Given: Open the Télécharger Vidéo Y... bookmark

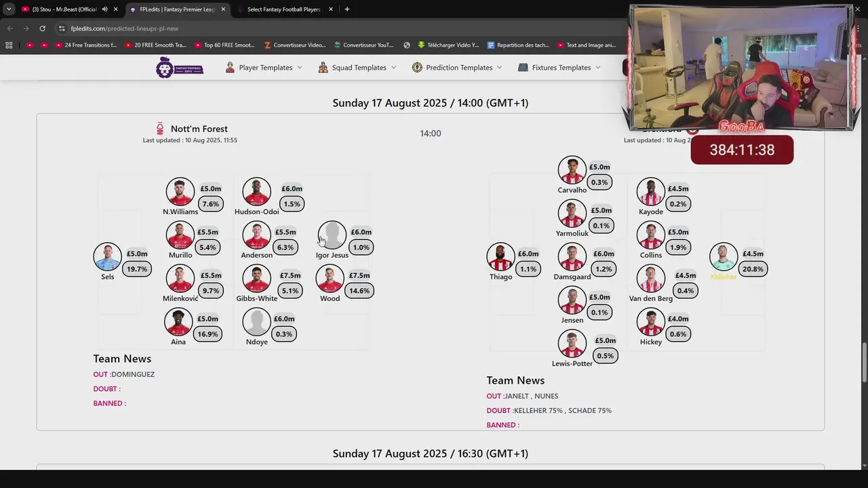Looking at the screenshot, I should click(x=448, y=45).
